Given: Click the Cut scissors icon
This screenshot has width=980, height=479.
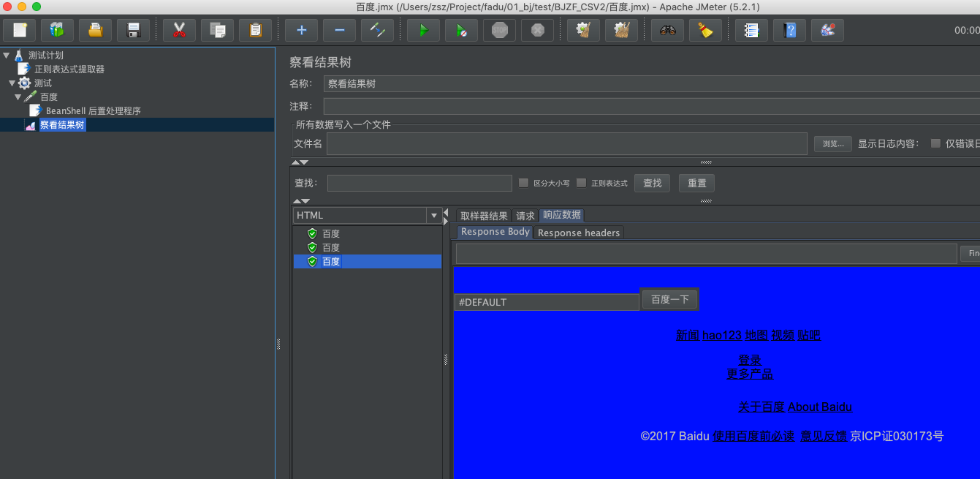Looking at the screenshot, I should (179, 30).
